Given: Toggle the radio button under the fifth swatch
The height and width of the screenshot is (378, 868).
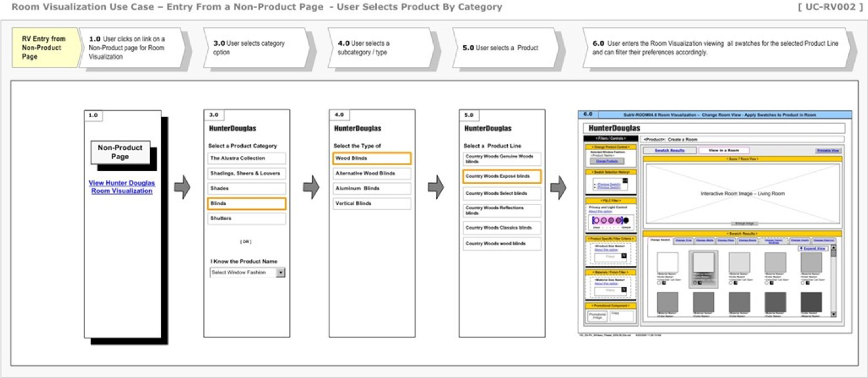Looking at the screenshot, I should point(803,283).
